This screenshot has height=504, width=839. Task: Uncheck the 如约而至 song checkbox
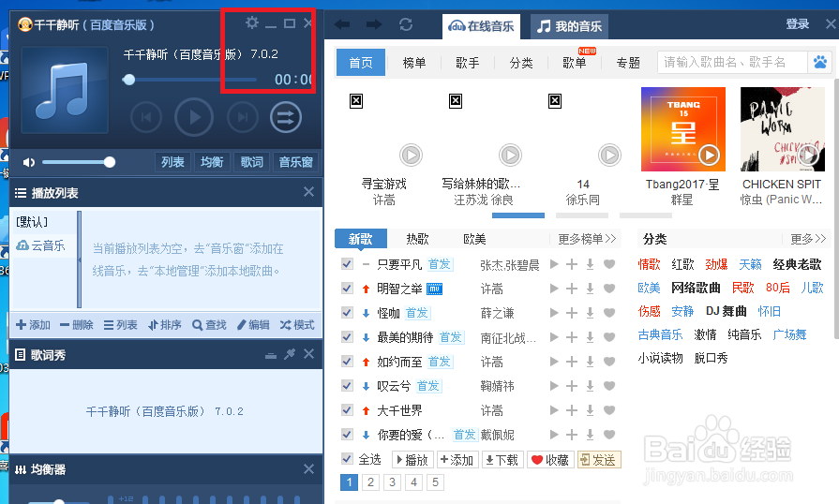click(x=347, y=362)
